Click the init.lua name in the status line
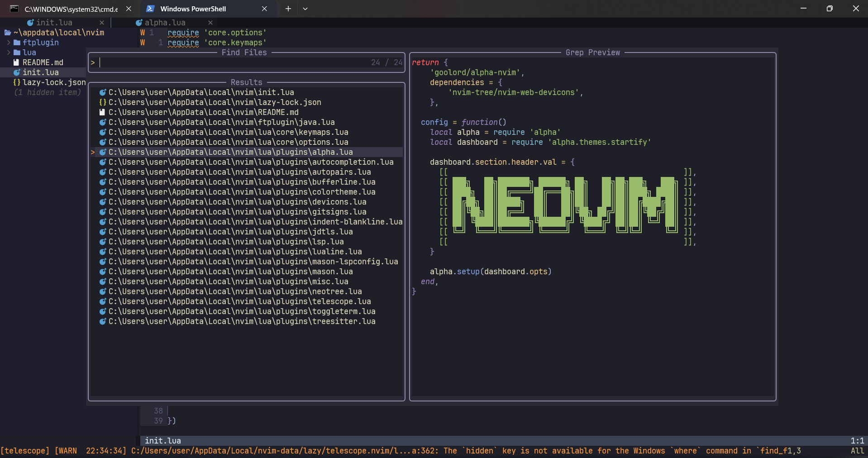This screenshot has width=868, height=458. (x=163, y=441)
